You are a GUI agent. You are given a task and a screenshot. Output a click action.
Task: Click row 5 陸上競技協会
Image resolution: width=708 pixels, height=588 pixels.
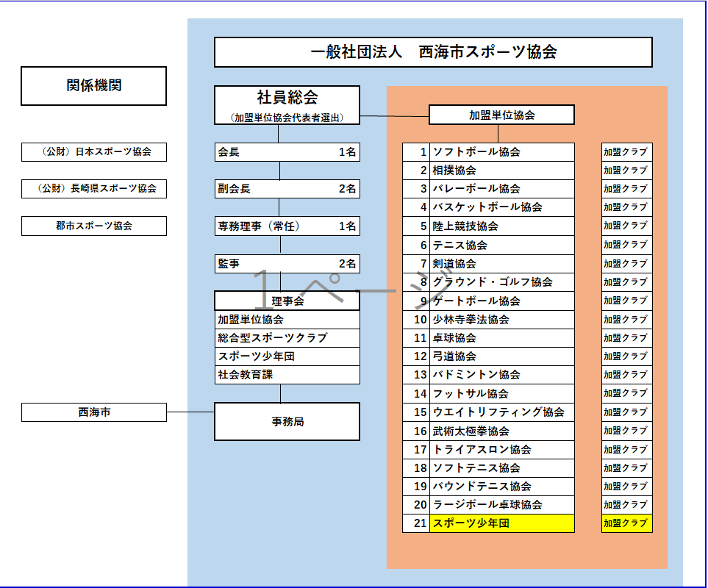489,226
